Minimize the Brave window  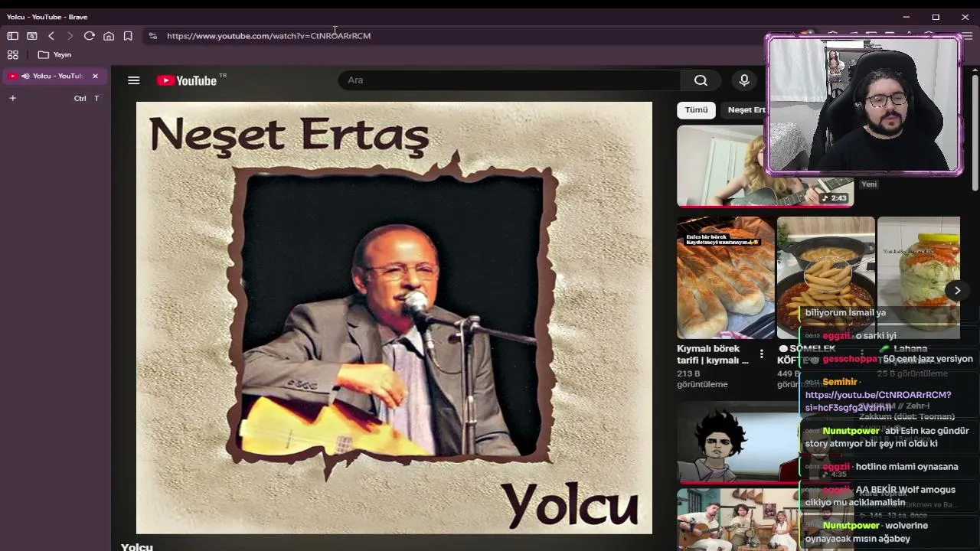click(x=906, y=17)
